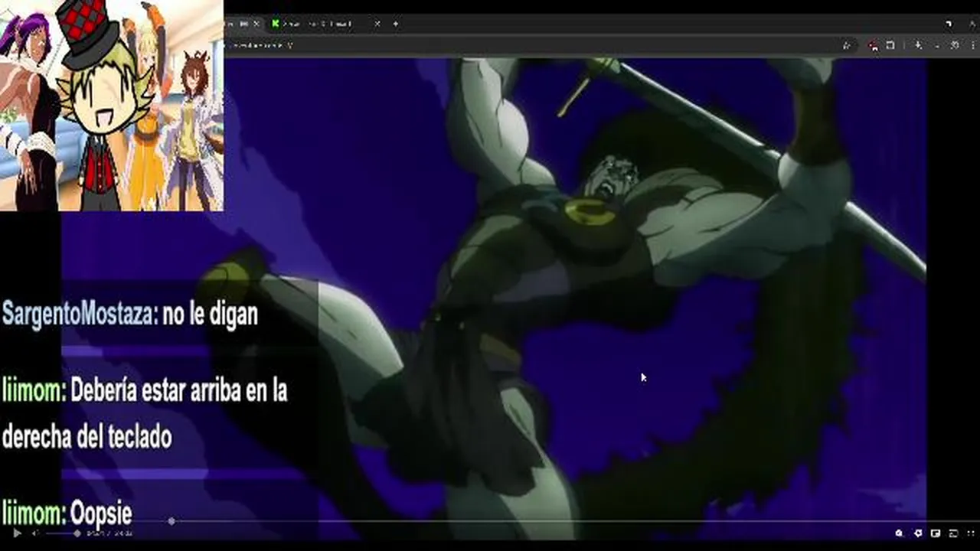Toggle picture-in-picture mode in the player
This screenshot has width=980, height=551.
936,533
